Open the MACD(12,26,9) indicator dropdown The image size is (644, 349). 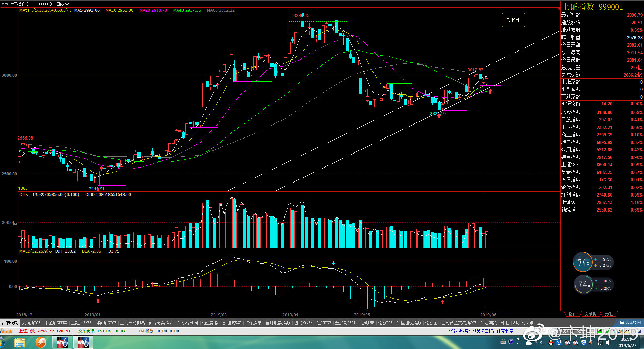pos(35,251)
